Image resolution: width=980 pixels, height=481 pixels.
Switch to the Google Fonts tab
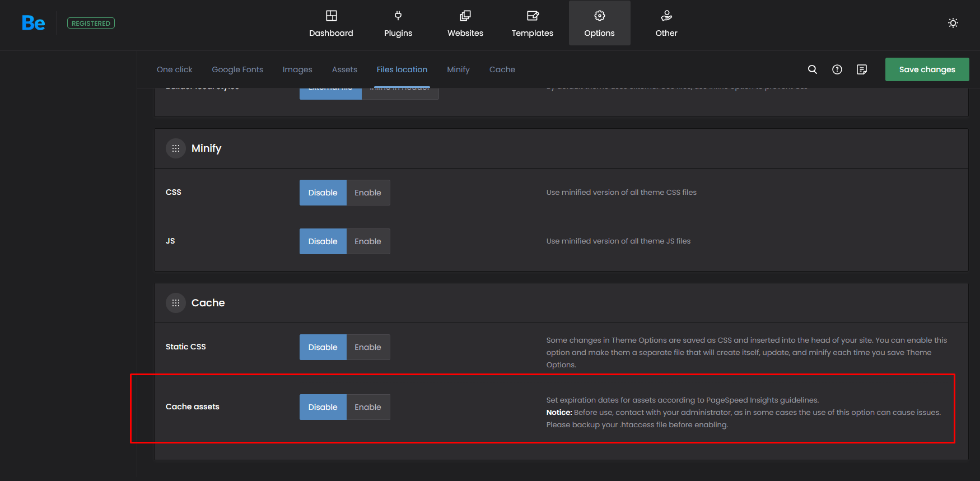(x=237, y=69)
